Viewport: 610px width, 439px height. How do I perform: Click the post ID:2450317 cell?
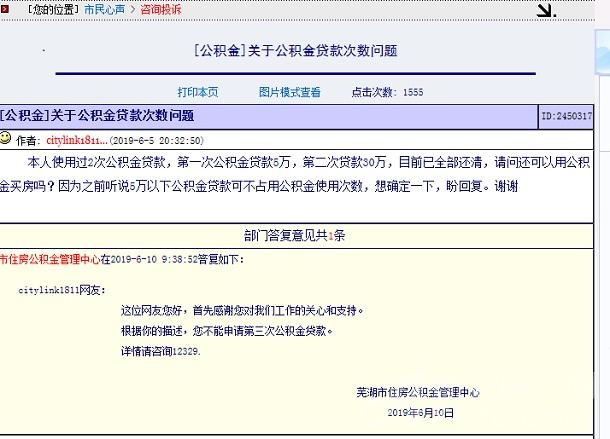pyautogui.click(x=567, y=116)
